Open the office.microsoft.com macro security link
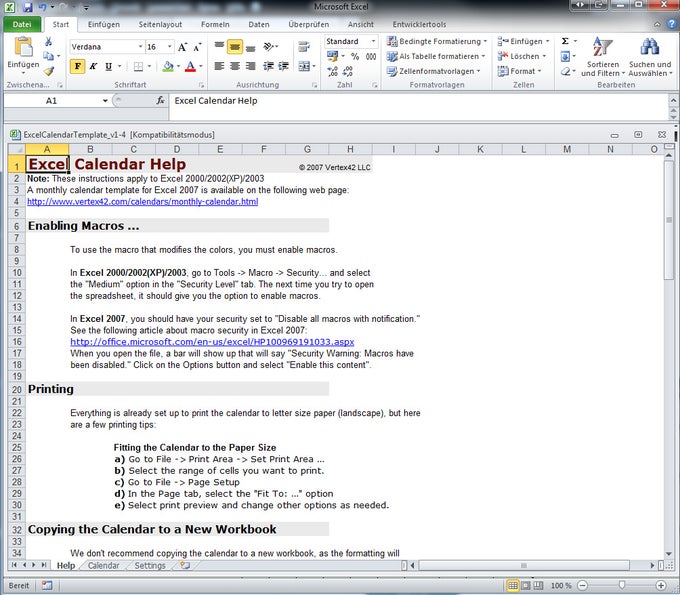The width and height of the screenshot is (680, 595). (x=212, y=342)
